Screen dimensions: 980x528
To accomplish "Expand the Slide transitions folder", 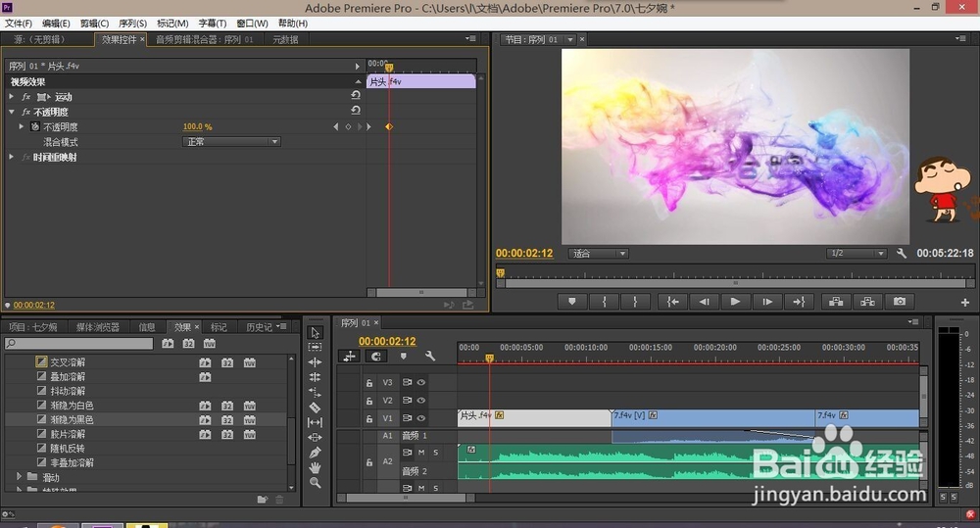I will click(19, 477).
